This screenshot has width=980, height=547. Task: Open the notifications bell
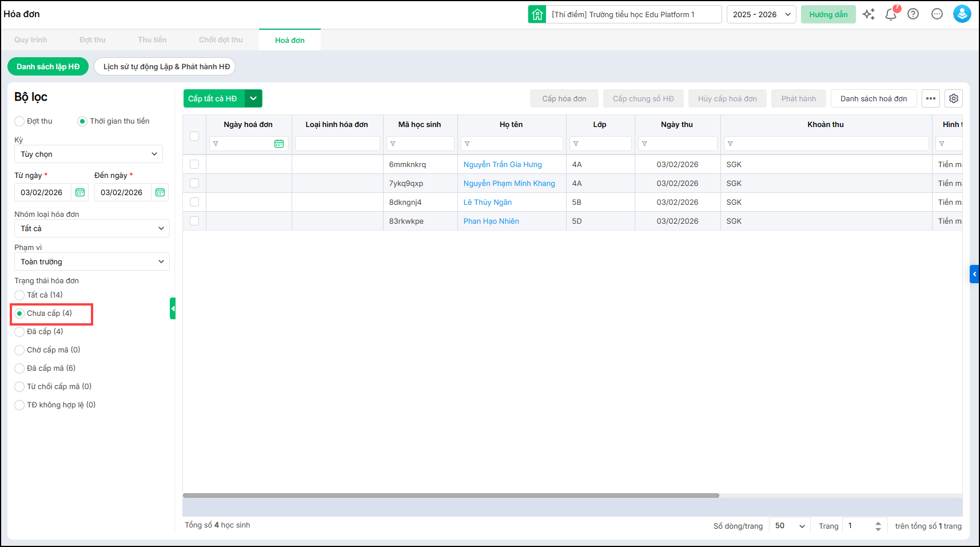pos(891,14)
